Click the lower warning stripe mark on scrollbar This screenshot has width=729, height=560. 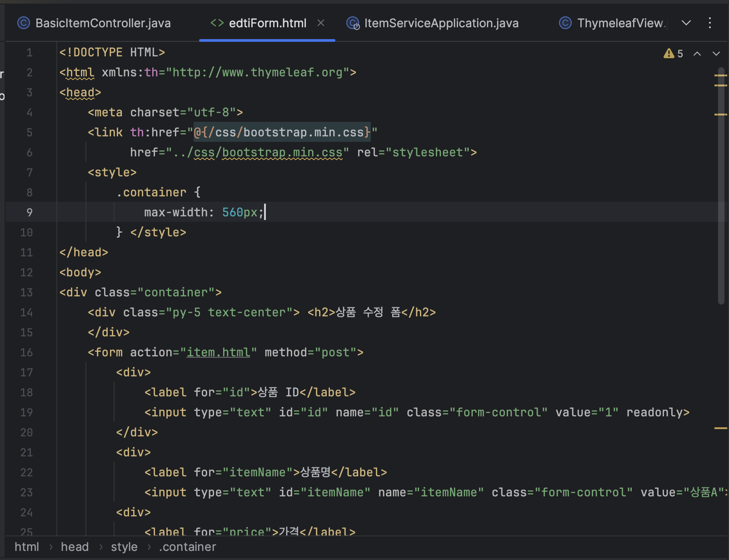click(x=721, y=428)
